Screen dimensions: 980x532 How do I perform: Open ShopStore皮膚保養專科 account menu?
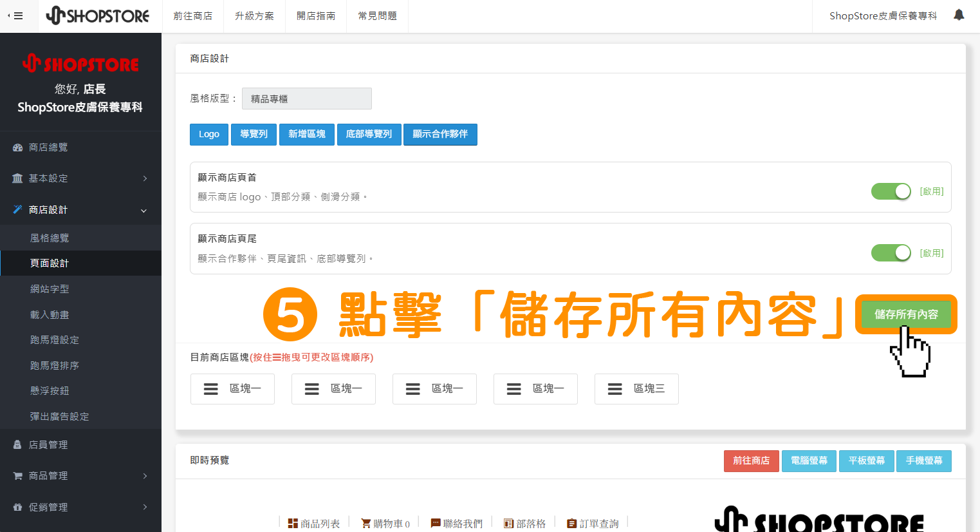point(883,16)
